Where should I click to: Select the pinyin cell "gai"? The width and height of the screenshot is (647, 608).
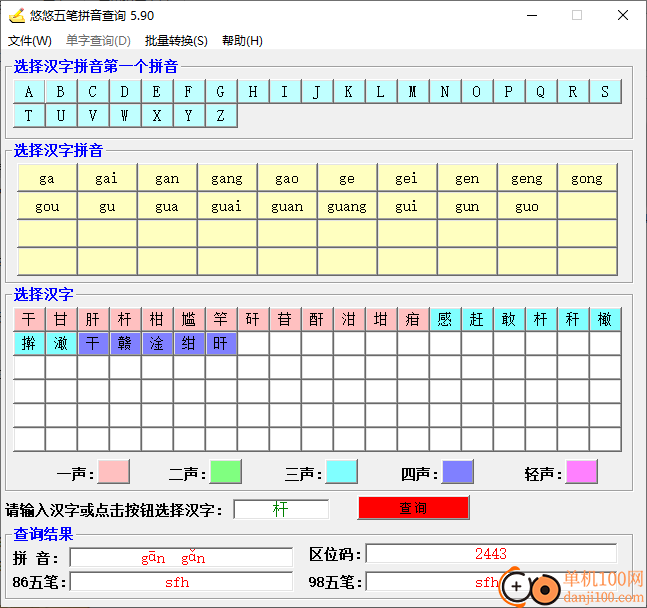[x=107, y=178]
